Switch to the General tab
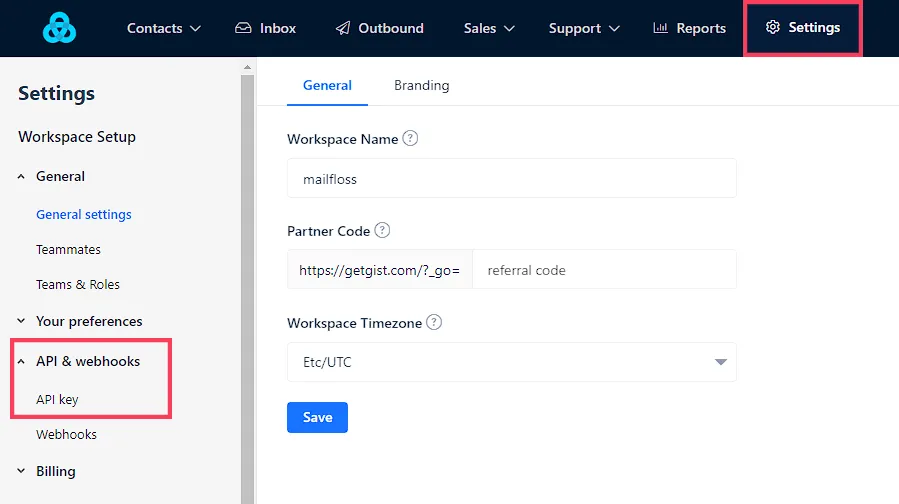Viewport: 899px width, 504px height. coord(327,85)
